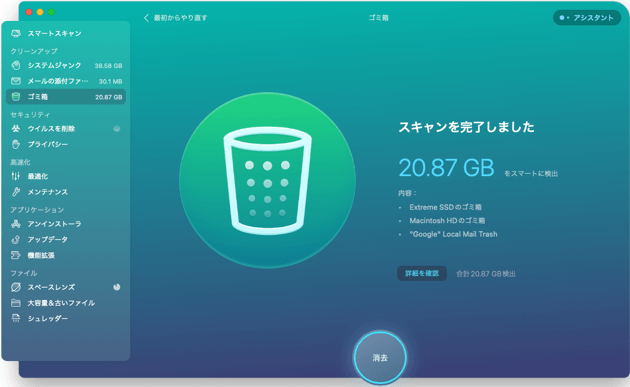
Task: Click the back chevron before 最初からやり直す
Action: 146,18
